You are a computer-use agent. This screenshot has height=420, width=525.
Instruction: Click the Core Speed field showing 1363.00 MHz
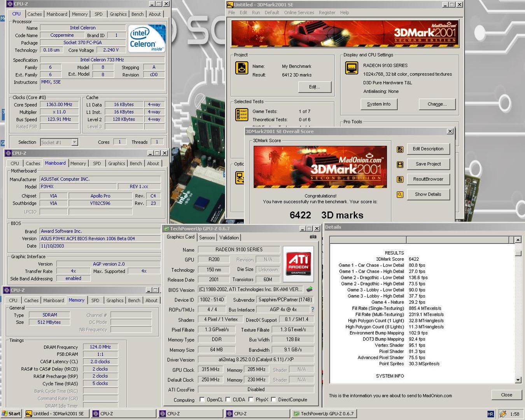[x=59, y=105]
